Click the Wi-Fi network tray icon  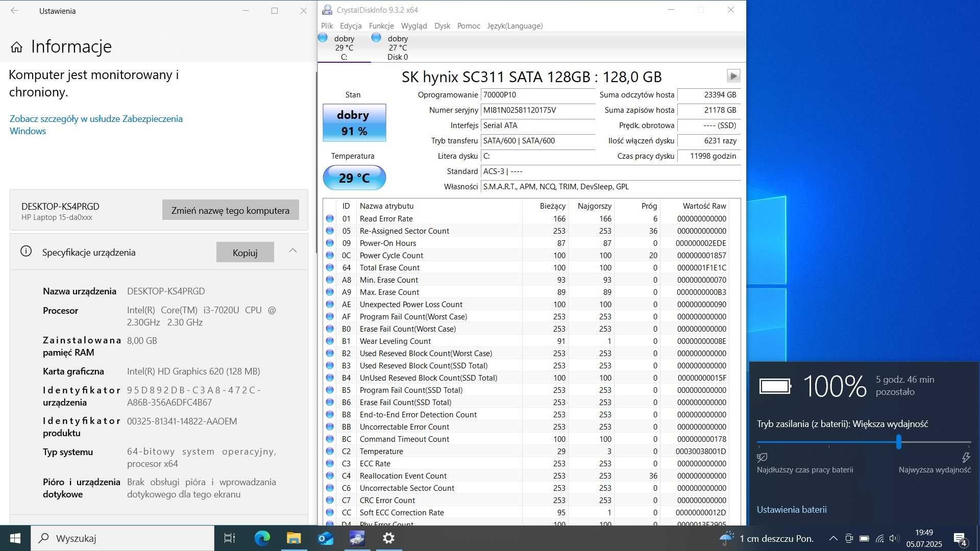point(879,538)
